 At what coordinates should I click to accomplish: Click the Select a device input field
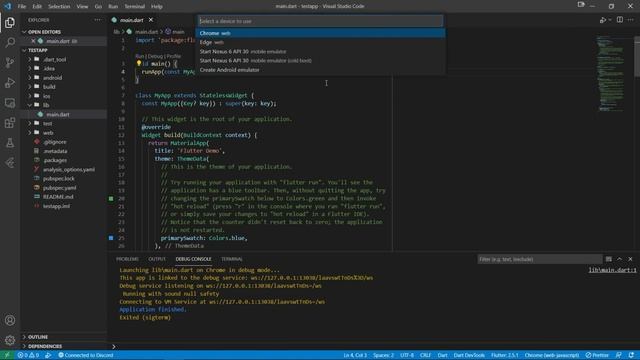[x=320, y=21]
